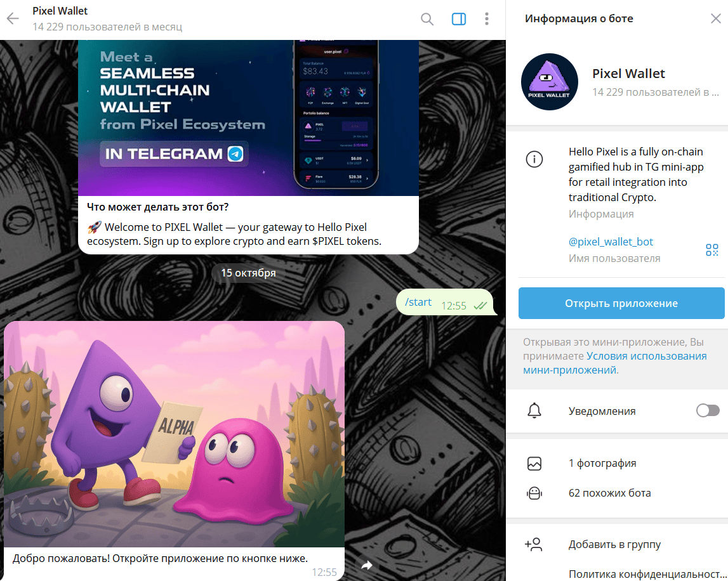The height and width of the screenshot is (581, 728).
Task: Click the back arrow in chat header
Action: click(x=13, y=19)
